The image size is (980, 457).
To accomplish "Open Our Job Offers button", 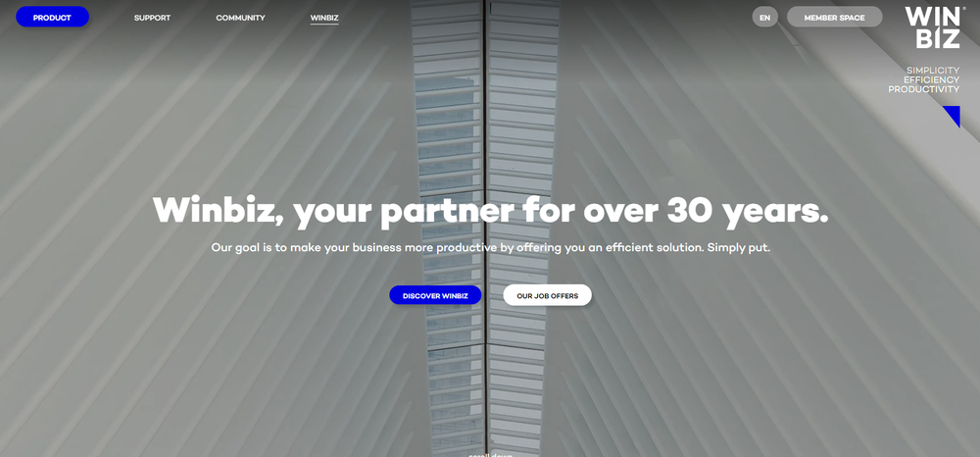I will [x=548, y=295].
